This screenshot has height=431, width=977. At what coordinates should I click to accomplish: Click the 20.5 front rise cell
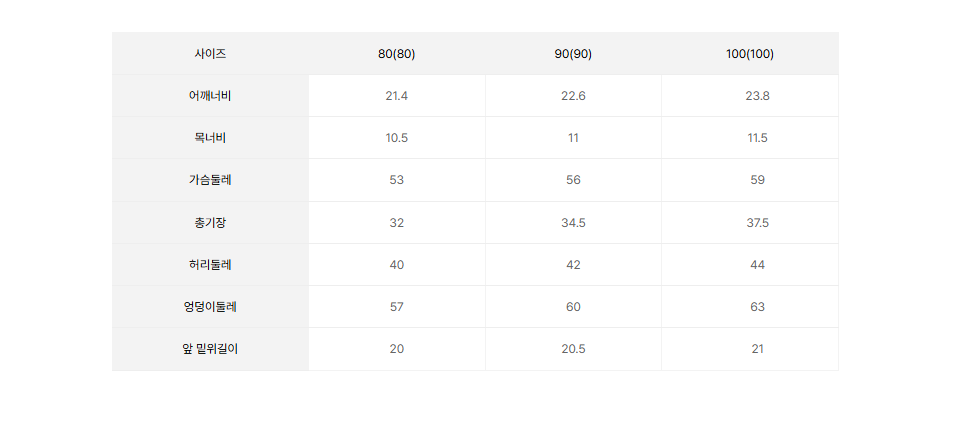click(573, 349)
